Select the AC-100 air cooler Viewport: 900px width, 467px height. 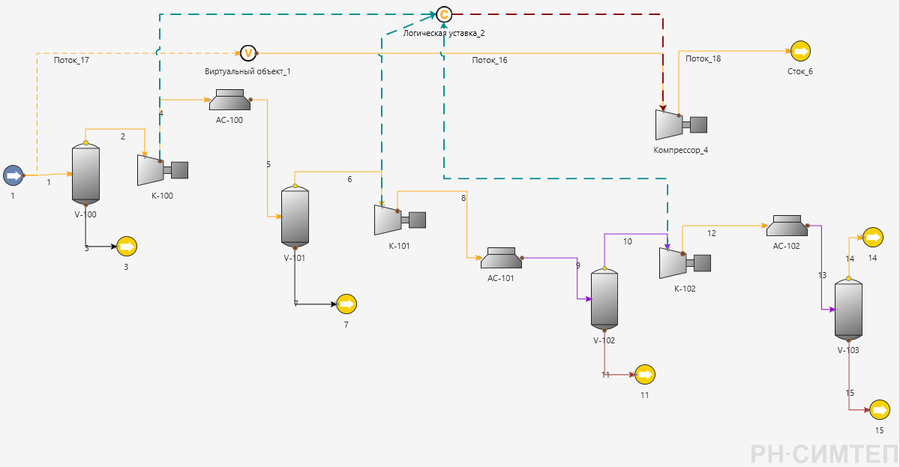[230, 99]
